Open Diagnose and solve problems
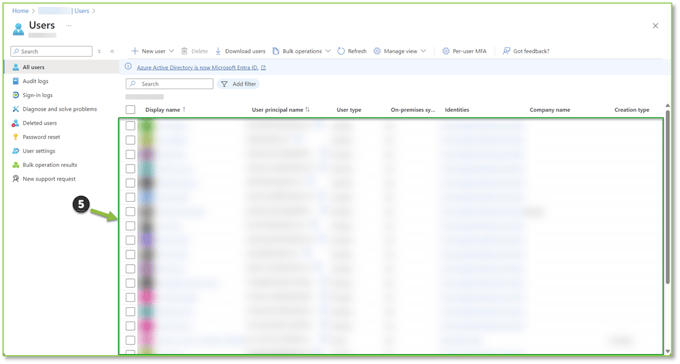Viewport: 680px width, 364px height. click(54, 109)
